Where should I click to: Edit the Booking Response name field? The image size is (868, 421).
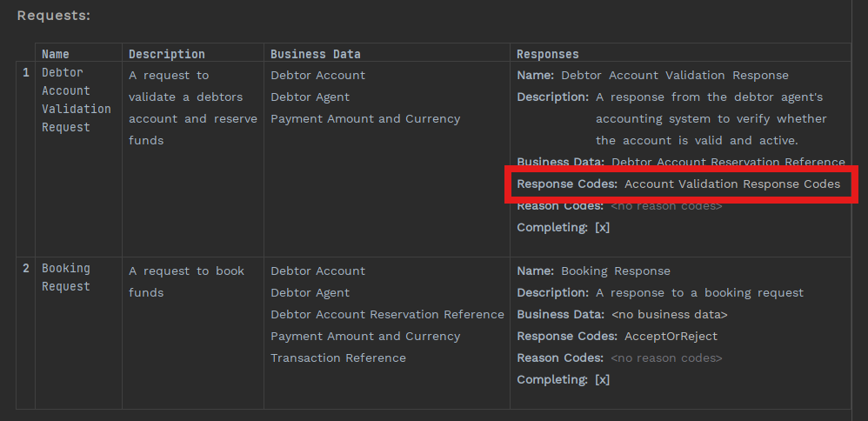click(615, 271)
